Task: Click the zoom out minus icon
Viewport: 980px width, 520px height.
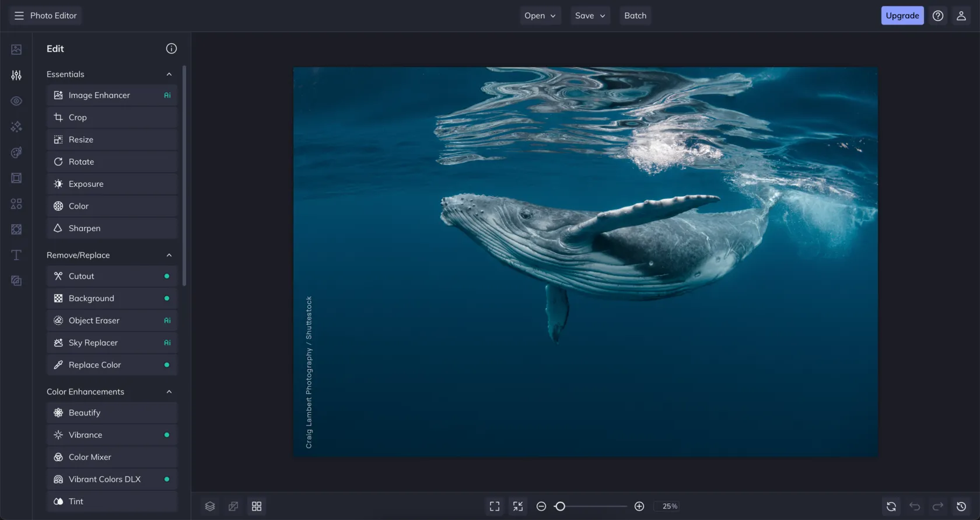Action: pyautogui.click(x=541, y=507)
